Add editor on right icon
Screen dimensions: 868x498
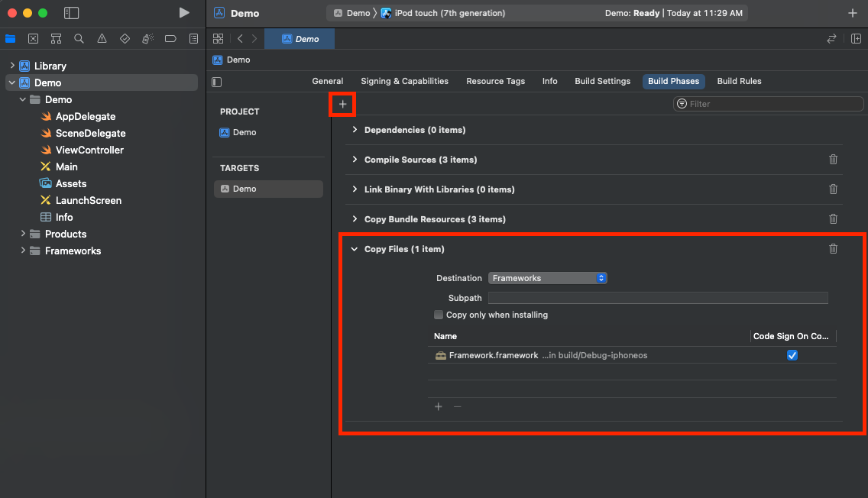point(856,39)
